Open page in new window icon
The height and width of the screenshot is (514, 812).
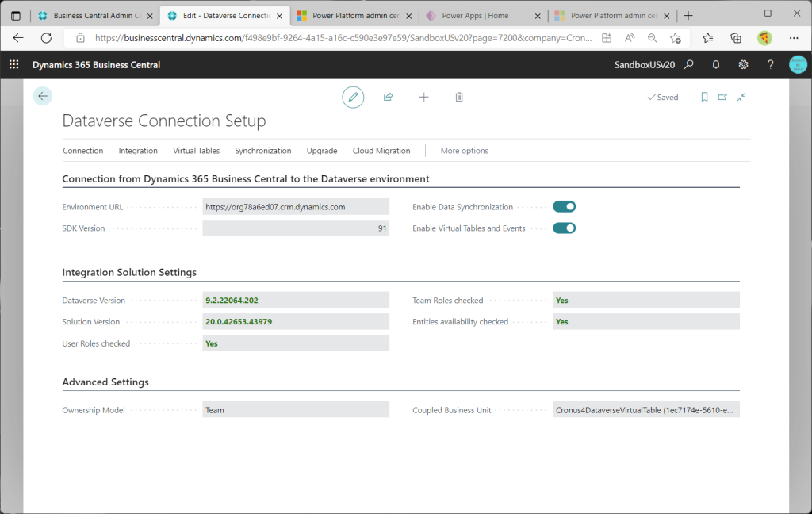[722, 97]
